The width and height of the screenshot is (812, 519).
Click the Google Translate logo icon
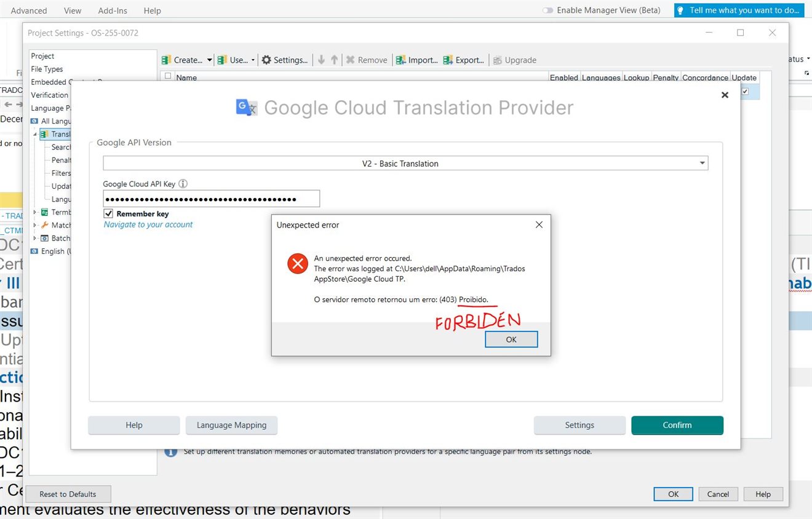coord(247,108)
